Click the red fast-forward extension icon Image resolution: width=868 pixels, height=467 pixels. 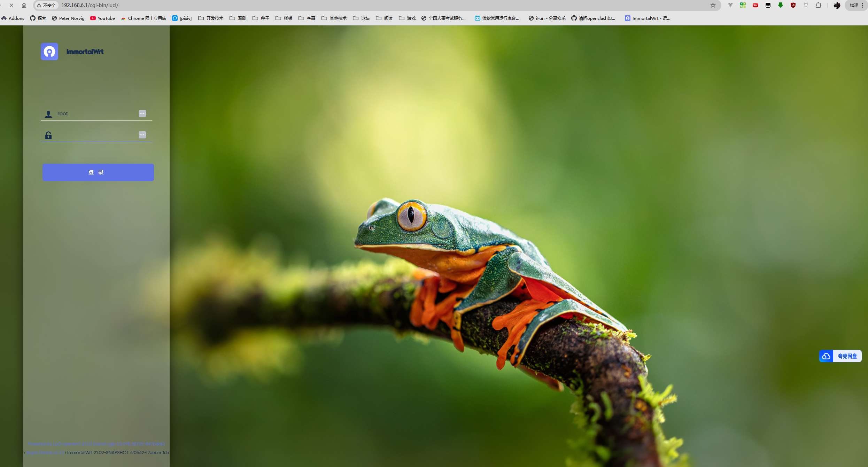pyautogui.click(x=755, y=5)
